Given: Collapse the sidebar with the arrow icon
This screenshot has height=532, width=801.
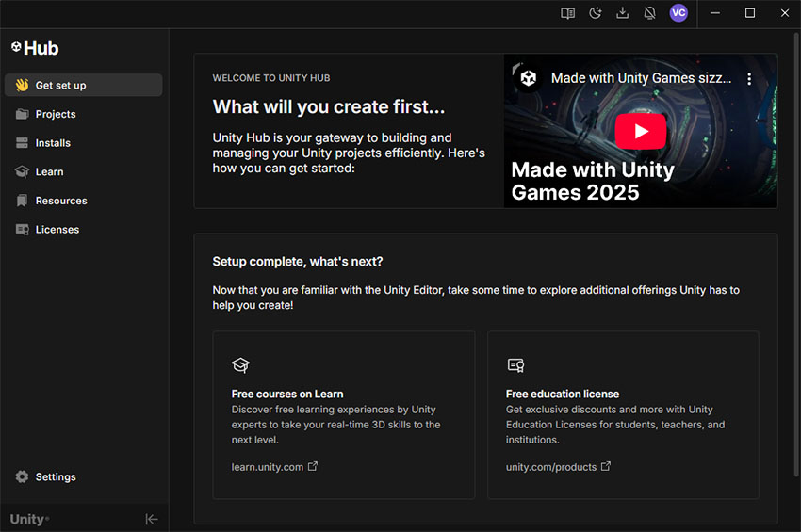Looking at the screenshot, I should 152,519.
